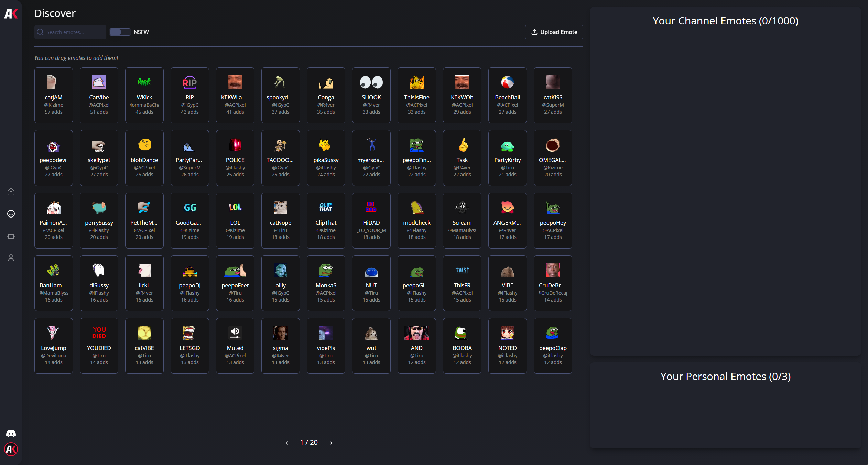The image size is (868, 465).
Task: Select the ClipThat emote card
Action: [x=326, y=221]
